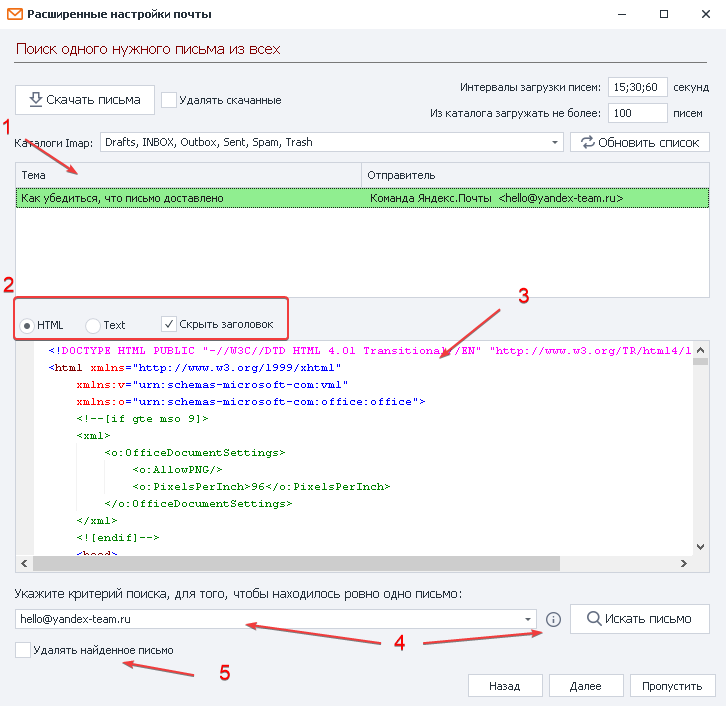This screenshot has height=706, width=726.
Task: Click the mail envelope icon in title bar
Action: pyautogui.click(x=15, y=15)
